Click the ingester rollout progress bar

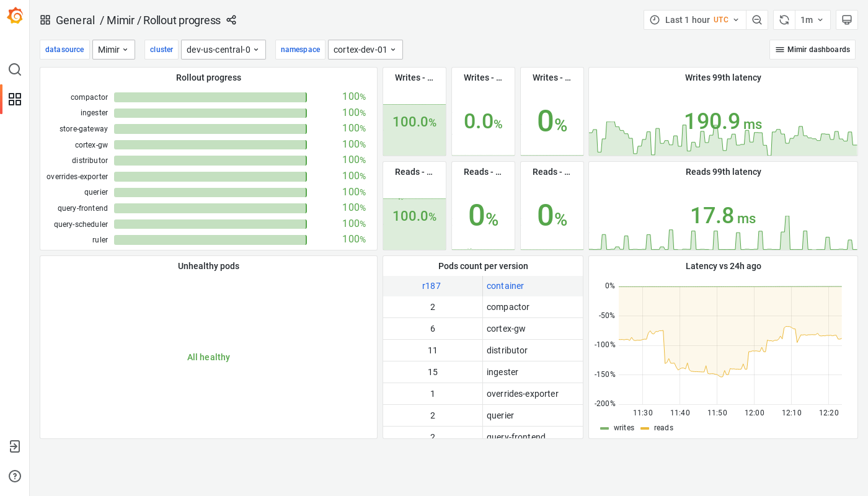[x=210, y=113]
